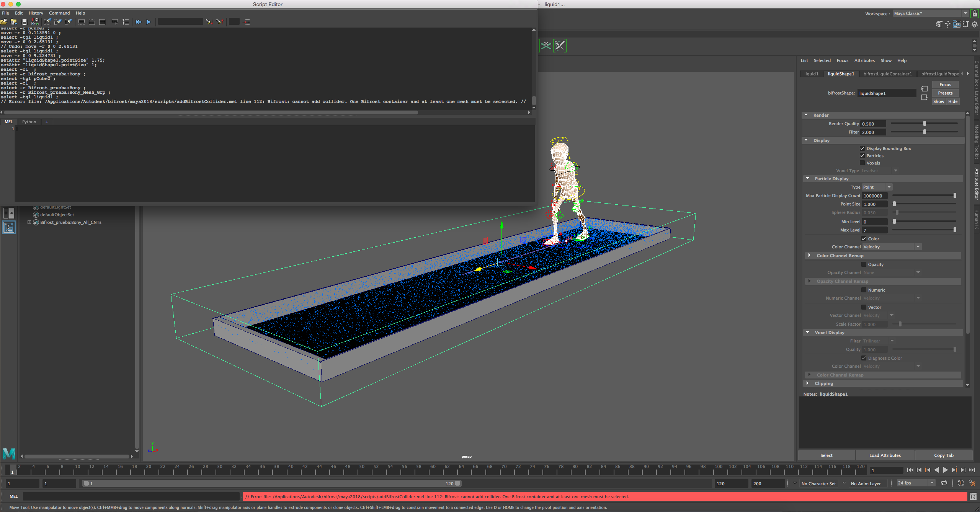This screenshot has height=512, width=980.
Task: Switch to the Python tab
Action: coord(29,122)
